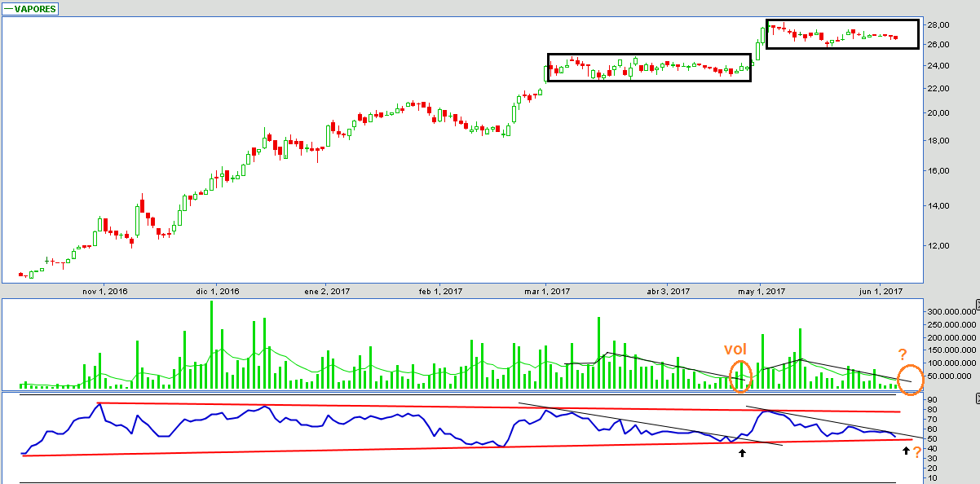Click the mar 1, 2017 date label

pyautogui.click(x=546, y=291)
